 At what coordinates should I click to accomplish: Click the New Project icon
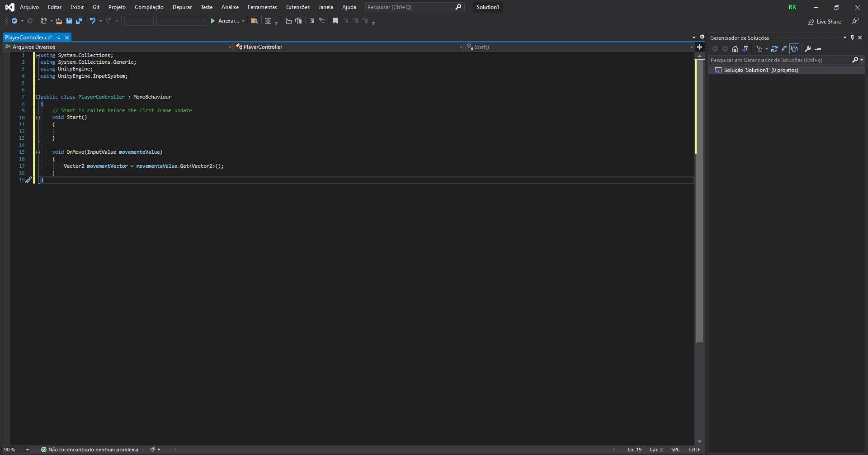44,21
